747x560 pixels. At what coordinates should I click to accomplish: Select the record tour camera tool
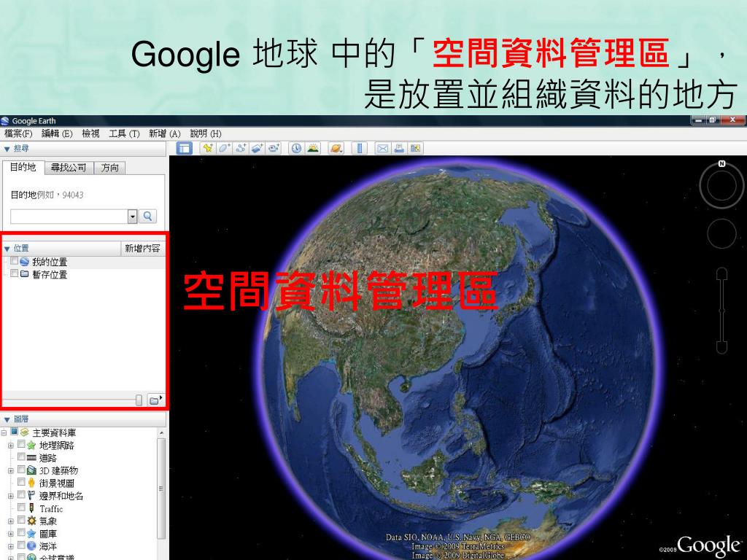point(274,148)
